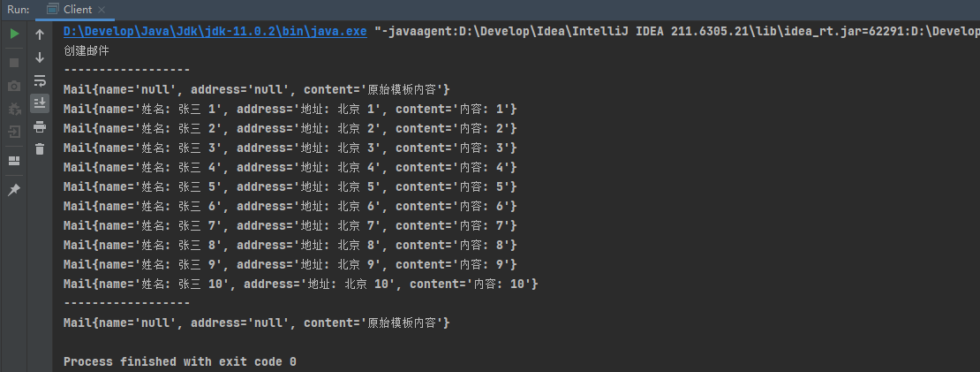Click the 张三 10 Mail output line
The width and height of the screenshot is (980, 372).
coord(300,284)
